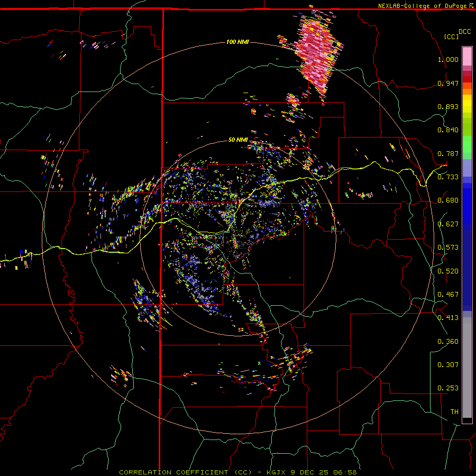Select the 0.467 legend value
Image resolution: width=476 pixels, height=476 pixels.
[x=448, y=295]
